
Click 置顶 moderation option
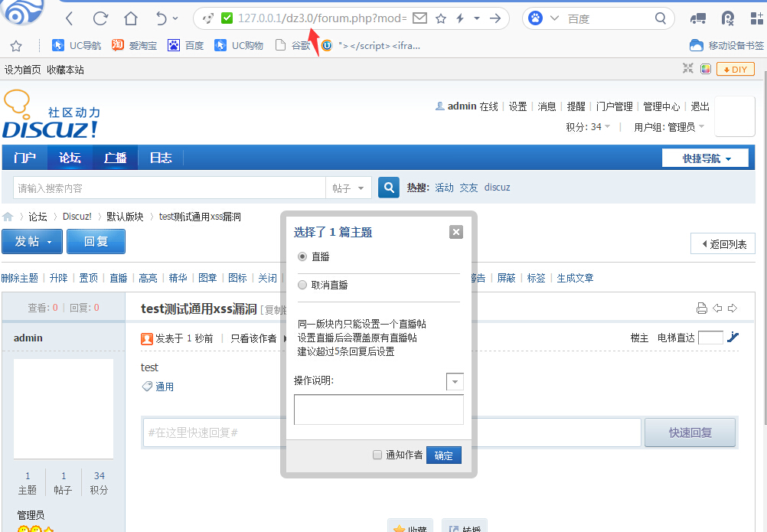pos(89,278)
